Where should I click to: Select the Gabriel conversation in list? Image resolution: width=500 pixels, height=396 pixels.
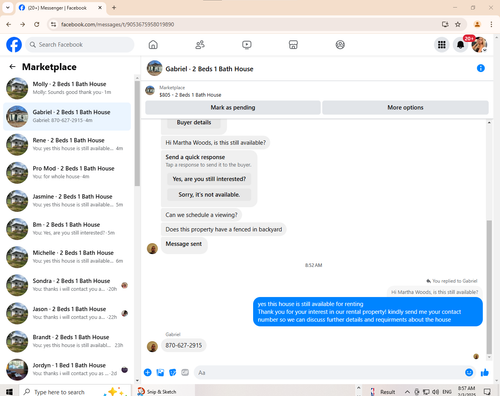click(67, 116)
